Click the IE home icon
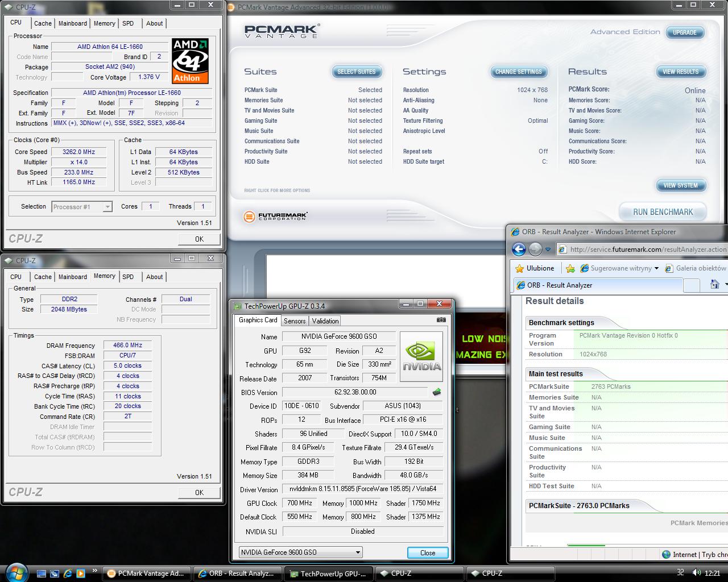Viewport: 728px width, 582px height. click(715, 284)
